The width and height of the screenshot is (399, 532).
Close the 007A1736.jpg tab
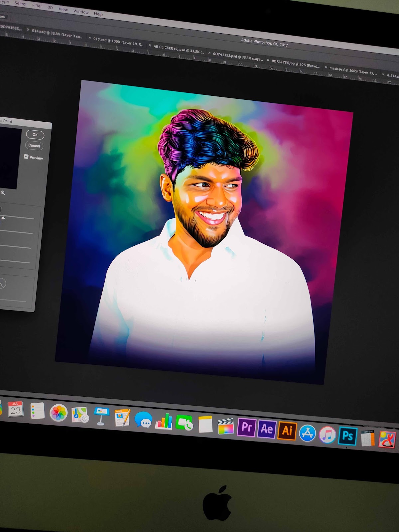[x=268, y=60]
